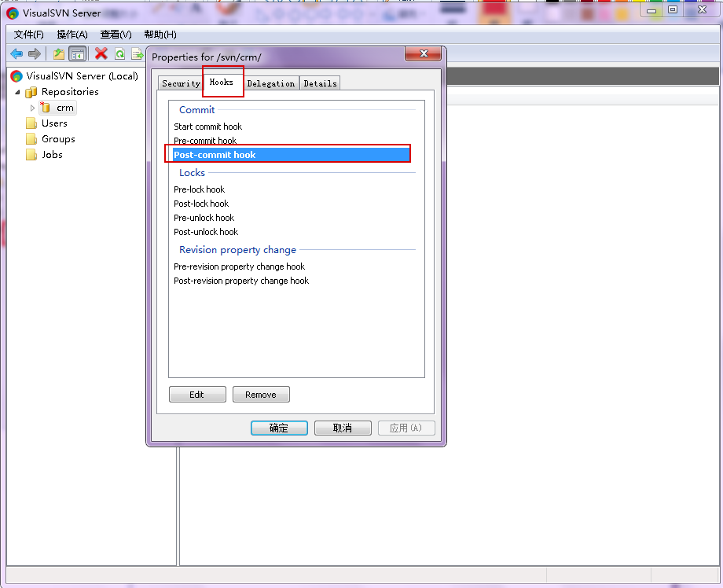Select Pre-lock hook
Image resolution: width=723 pixels, height=588 pixels.
click(x=199, y=189)
